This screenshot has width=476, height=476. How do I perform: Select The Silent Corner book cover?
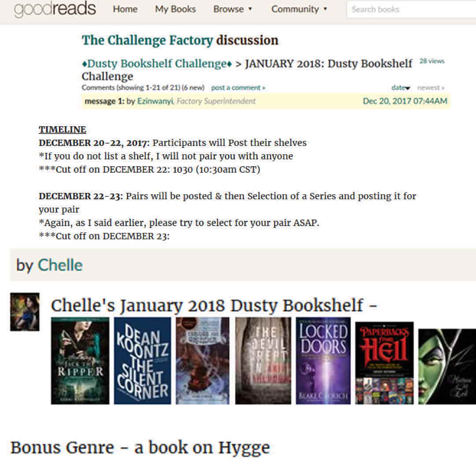pos(142,361)
